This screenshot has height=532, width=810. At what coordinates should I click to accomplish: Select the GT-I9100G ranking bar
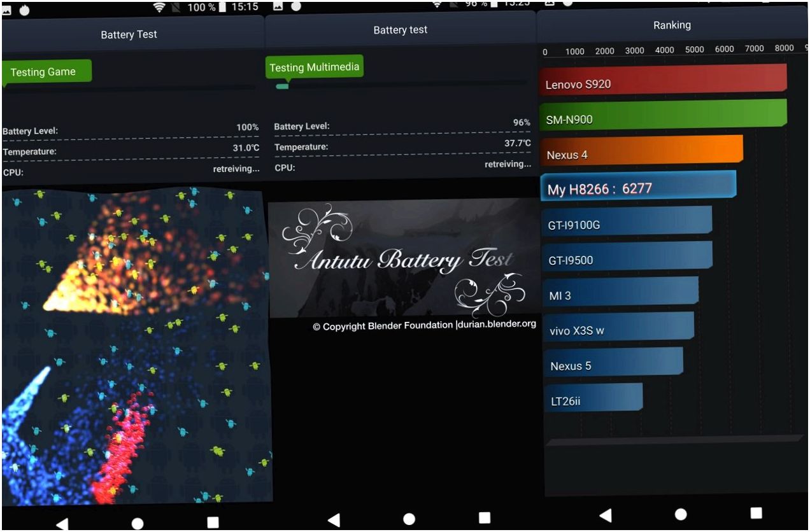point(626,221)
